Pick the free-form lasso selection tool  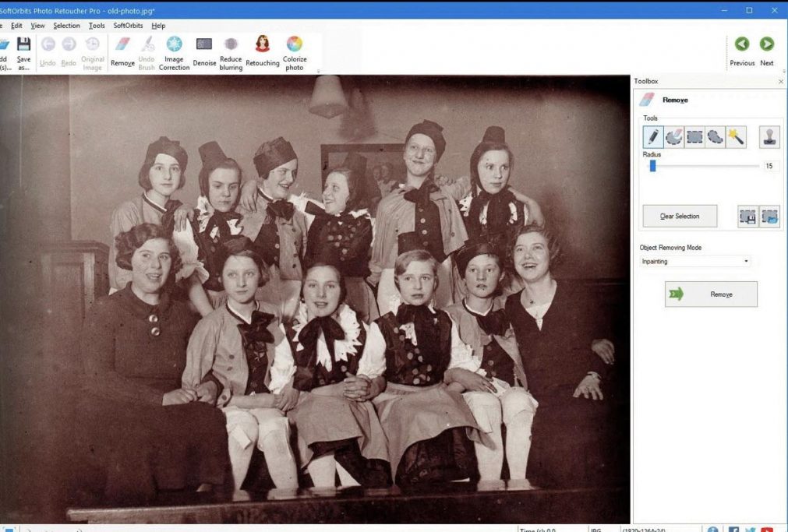point(715,138)
